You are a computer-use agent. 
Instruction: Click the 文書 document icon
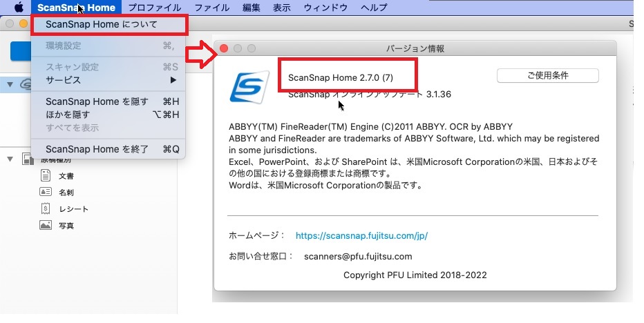click(x=45, y=175)
